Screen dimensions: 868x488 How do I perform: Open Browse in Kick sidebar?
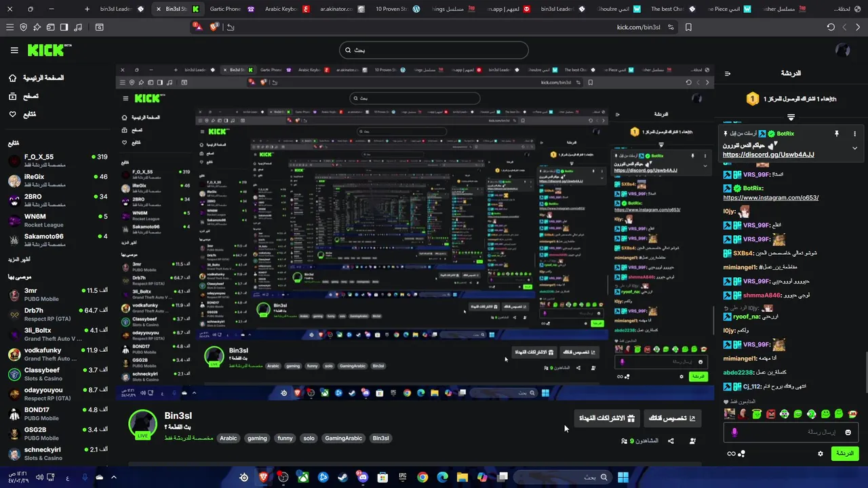[x=23, y=96]
